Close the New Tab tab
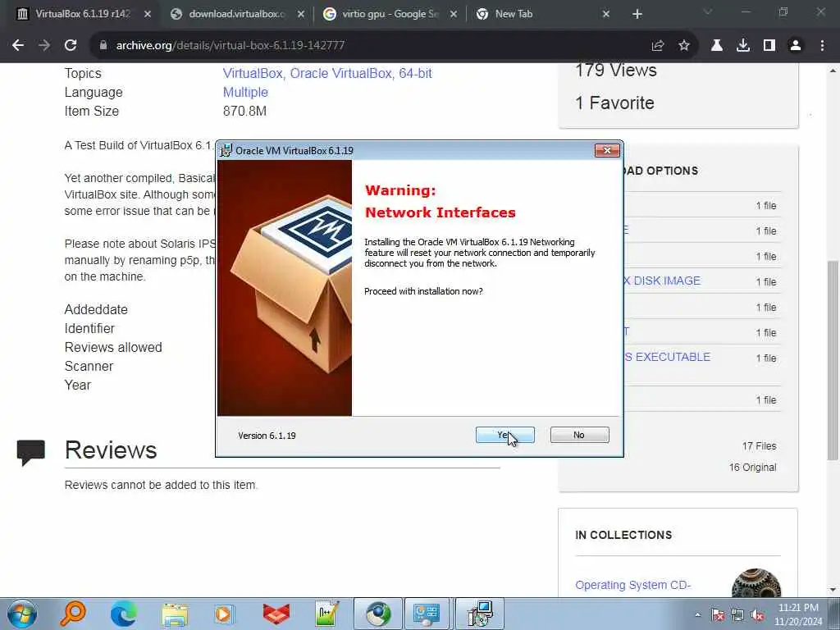This screenshot has width=840, height=630. coord(606,14)
